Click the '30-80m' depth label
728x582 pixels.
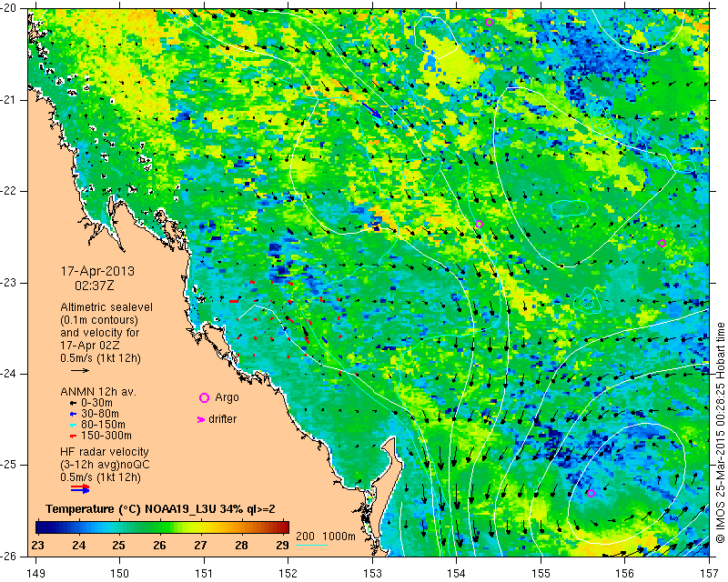pyautogui.click(x=100, y=414)
